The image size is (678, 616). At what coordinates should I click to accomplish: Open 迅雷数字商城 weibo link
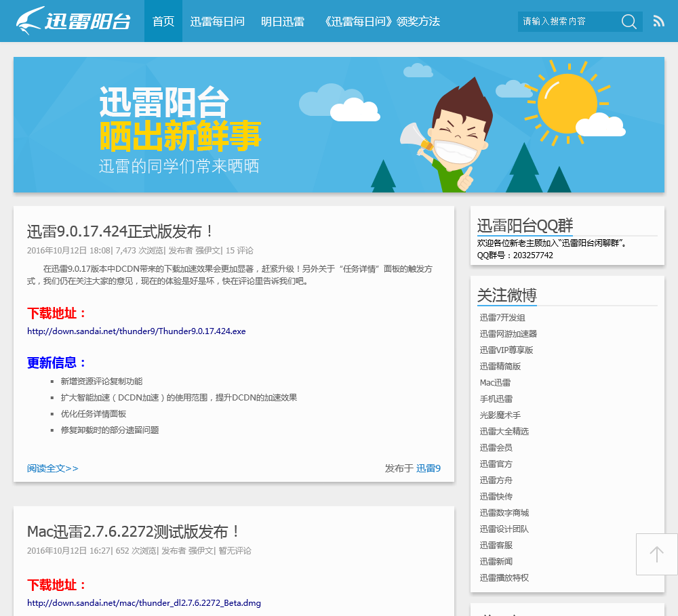click(504, 513)
